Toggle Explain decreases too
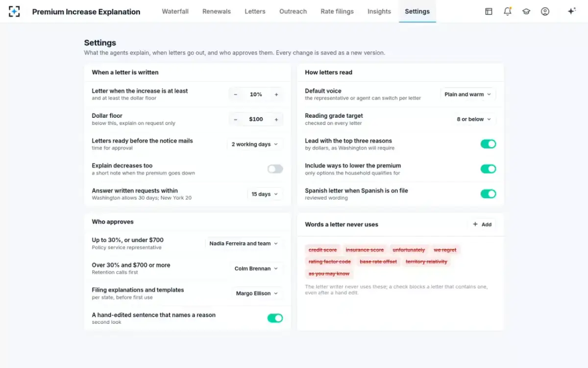 pos(275,169)
